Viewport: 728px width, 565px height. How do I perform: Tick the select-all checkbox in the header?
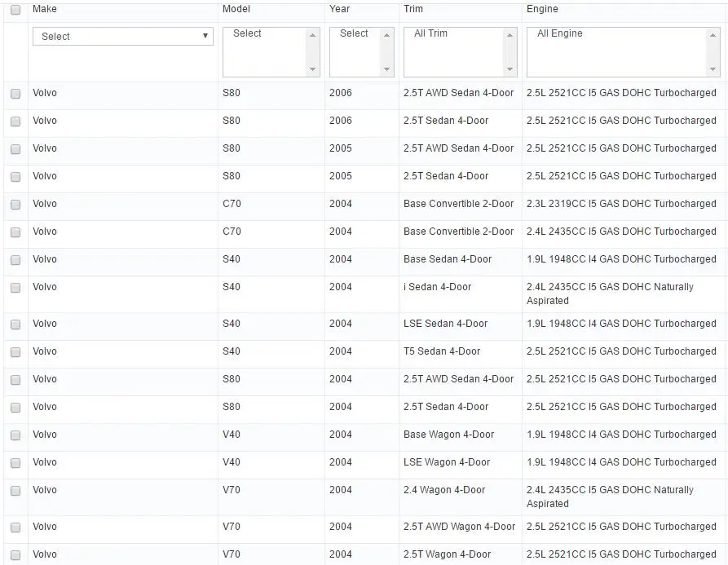[15, 10]
